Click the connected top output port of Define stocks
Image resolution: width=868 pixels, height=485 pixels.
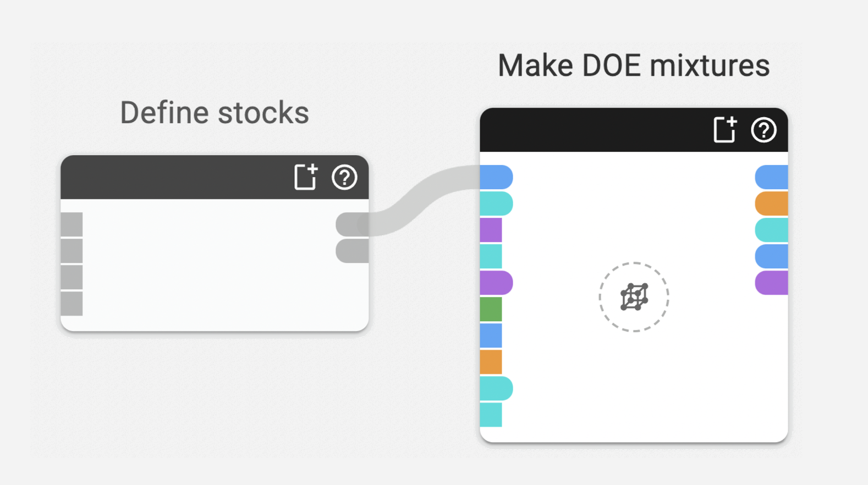[352, 224]
